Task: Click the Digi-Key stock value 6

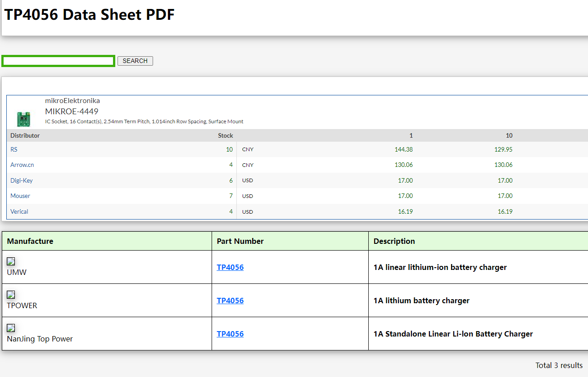Action: (231, 180)
